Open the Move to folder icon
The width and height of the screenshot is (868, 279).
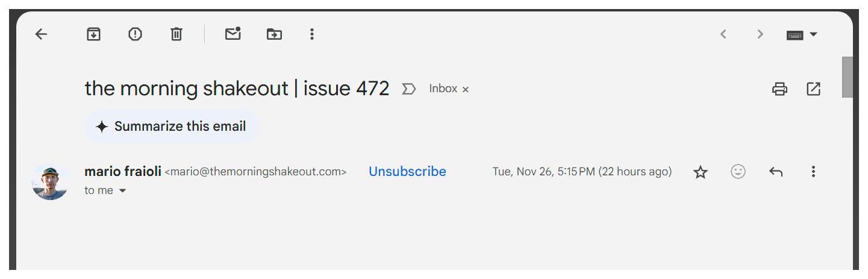click(x=274, y=34)
